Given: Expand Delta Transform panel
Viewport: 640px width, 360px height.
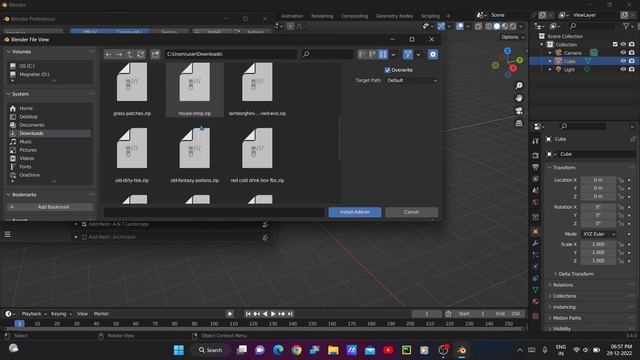Looking at the screenshot, I should [x=576, y=274].
